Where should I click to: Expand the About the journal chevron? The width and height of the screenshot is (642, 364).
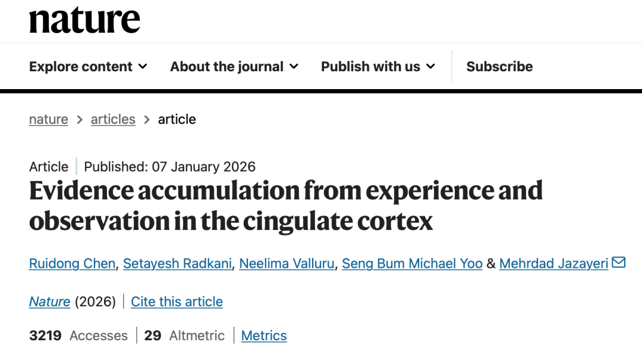coord(294,67)
